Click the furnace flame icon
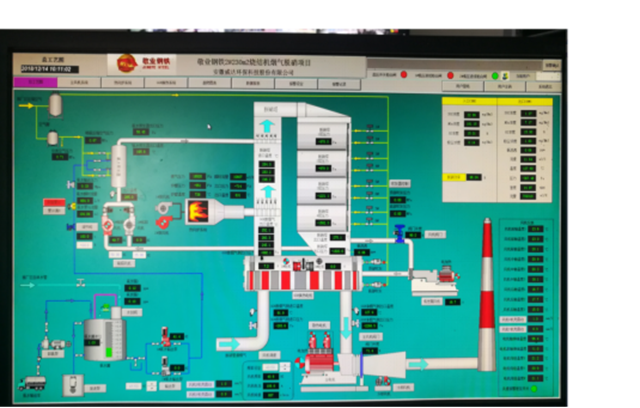Viewport: 640px width, 408px height. [x=201, y=210]
